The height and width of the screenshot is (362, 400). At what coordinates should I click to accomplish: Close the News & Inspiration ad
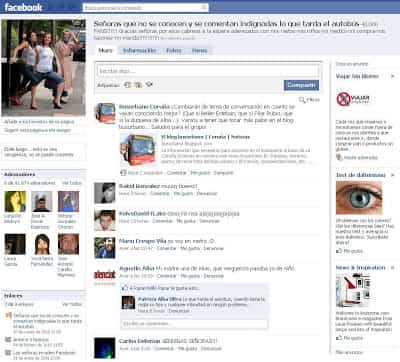tap(392, 267)
